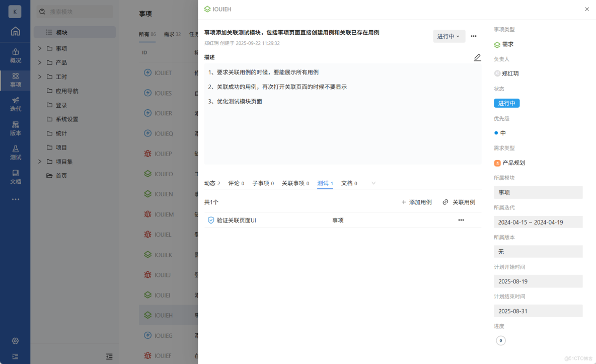Open the hidden tabs chevron after 文档
The image size is (596, 364).
coord(372,183)
